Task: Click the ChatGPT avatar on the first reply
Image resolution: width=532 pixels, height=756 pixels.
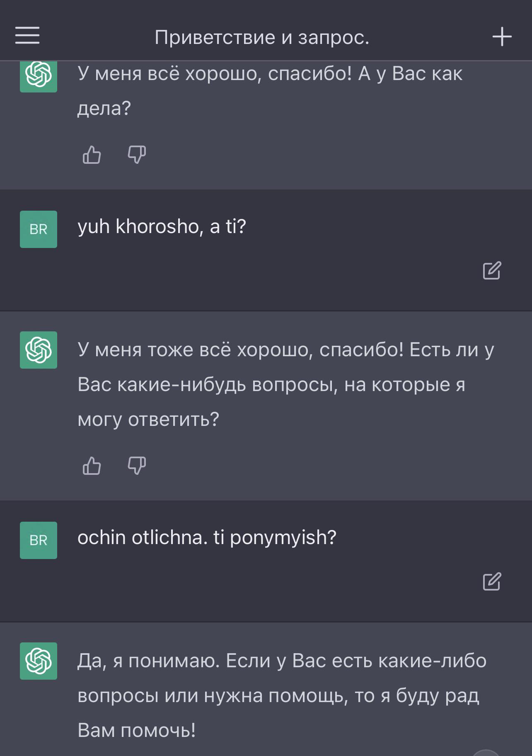Action: [38, 78]
